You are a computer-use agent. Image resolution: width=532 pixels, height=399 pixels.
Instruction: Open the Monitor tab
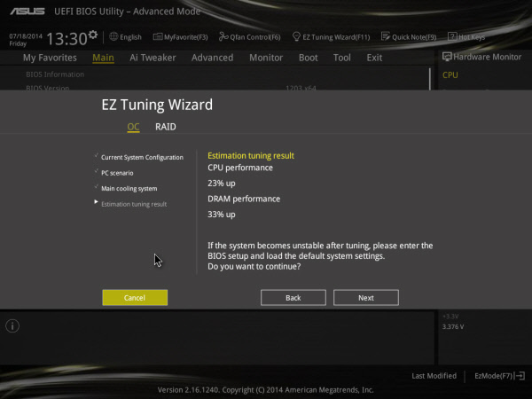point(266,58)
